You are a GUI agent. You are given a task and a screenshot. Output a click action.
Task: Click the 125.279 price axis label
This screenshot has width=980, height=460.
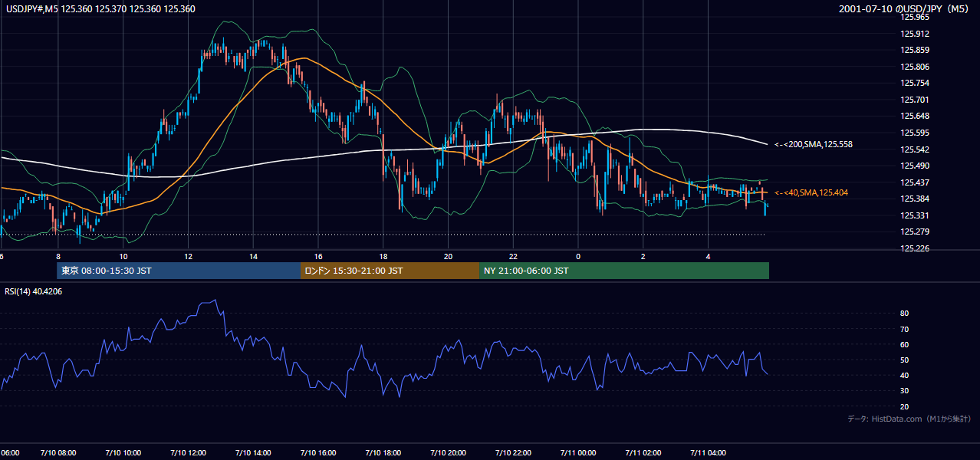click(x=916, y=232)
